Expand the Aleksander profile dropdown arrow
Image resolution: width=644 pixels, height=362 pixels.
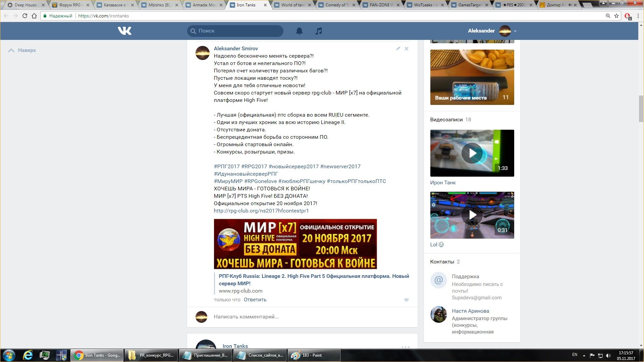click(515, 31)
